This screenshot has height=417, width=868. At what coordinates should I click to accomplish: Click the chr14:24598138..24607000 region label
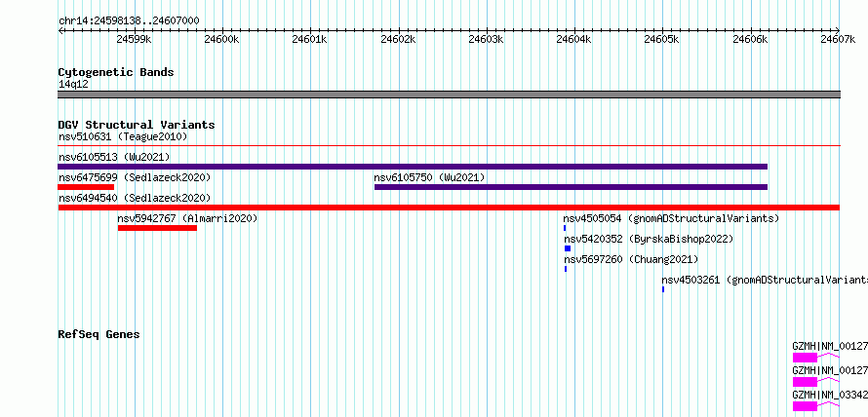tap(129, 20)
